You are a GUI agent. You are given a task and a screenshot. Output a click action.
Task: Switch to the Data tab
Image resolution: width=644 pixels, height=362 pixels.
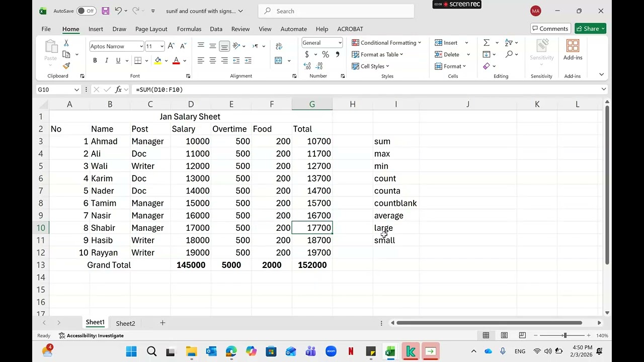click(216, 29)
